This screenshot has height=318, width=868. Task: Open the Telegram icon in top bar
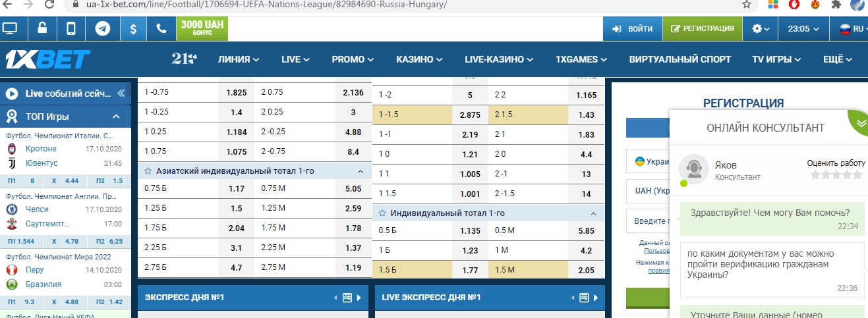tap(103, 29)
